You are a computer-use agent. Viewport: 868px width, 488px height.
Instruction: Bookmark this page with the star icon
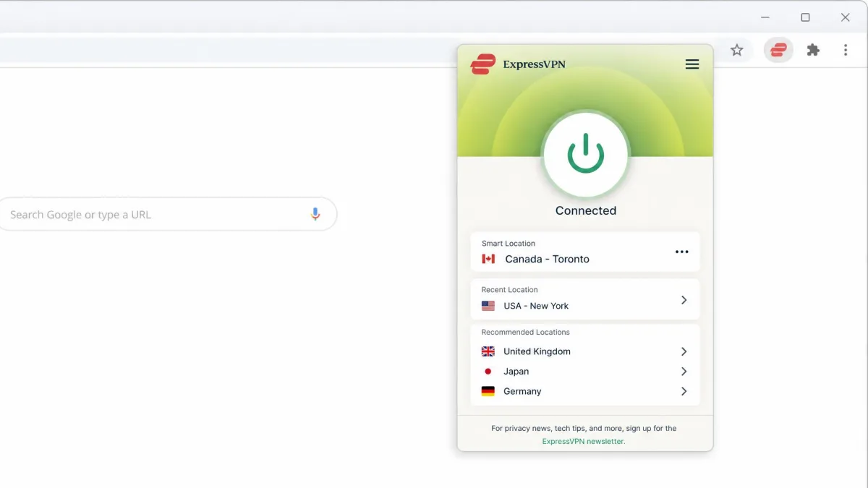click(736, 50)
